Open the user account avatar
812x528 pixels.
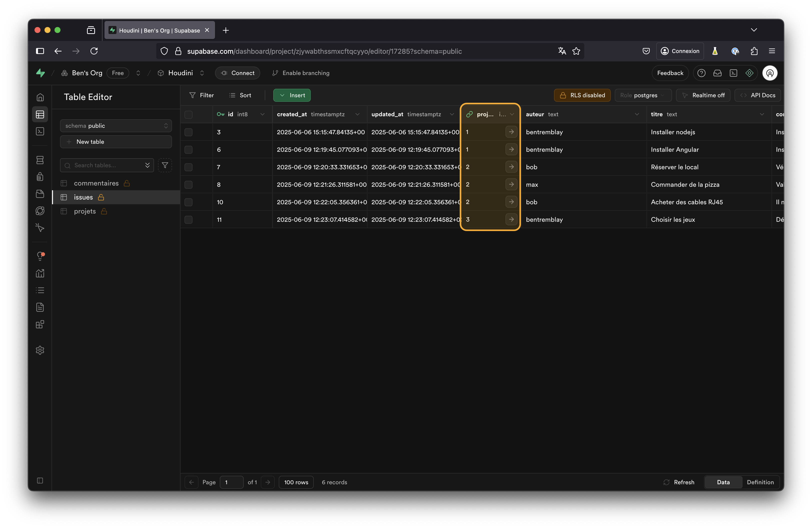click(770, 73)
